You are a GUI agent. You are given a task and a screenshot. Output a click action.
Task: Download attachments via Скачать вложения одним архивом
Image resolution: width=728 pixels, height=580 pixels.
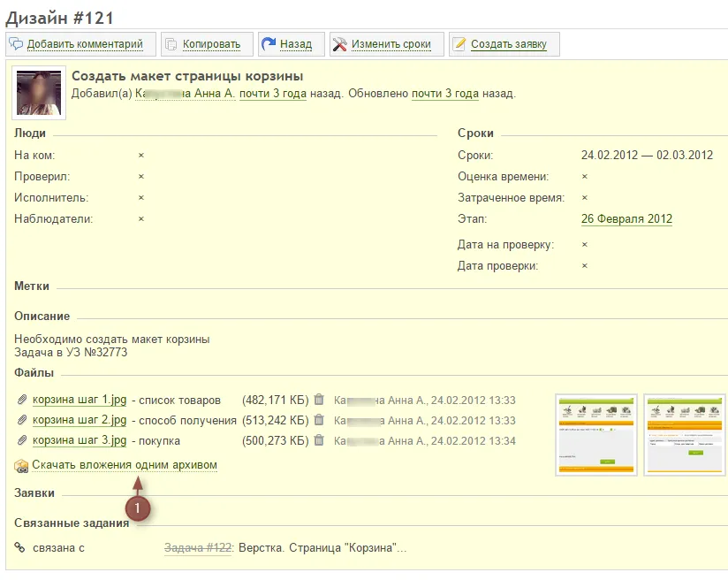(125, 465)
